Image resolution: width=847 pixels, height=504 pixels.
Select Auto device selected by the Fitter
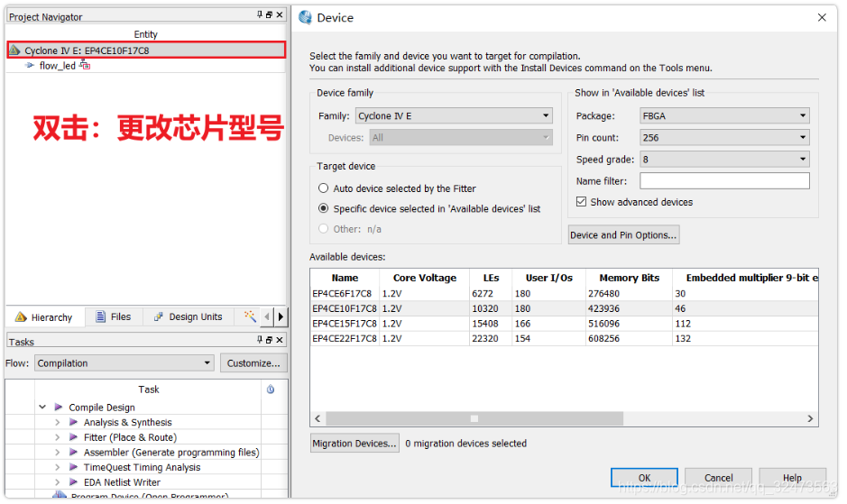323,188
